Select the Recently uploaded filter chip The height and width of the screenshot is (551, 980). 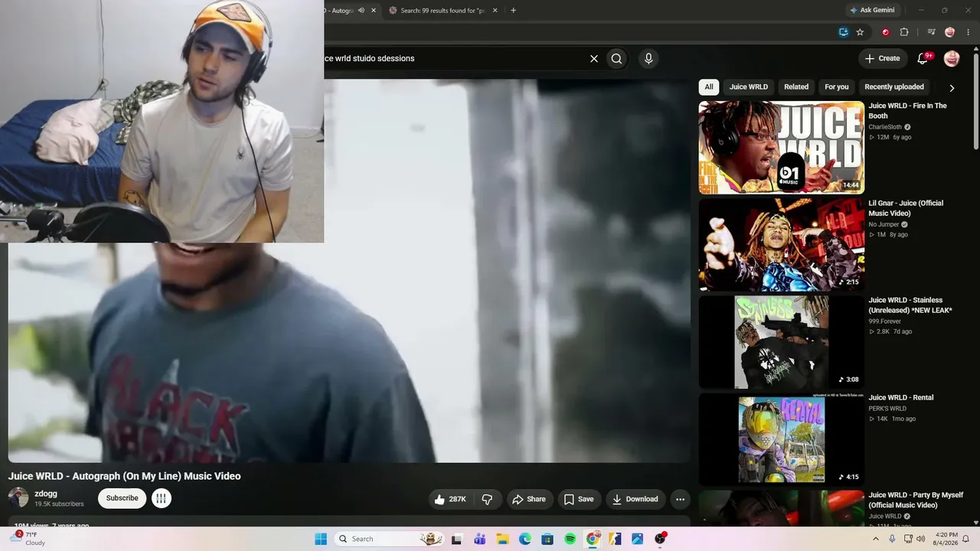tap(894, 86)
